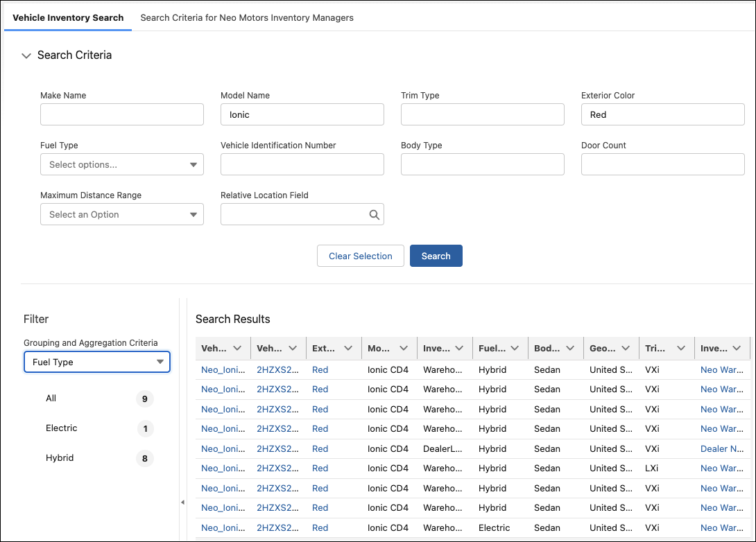
Task: Open the Geo... column header menu
Action: tap(626, 349)
